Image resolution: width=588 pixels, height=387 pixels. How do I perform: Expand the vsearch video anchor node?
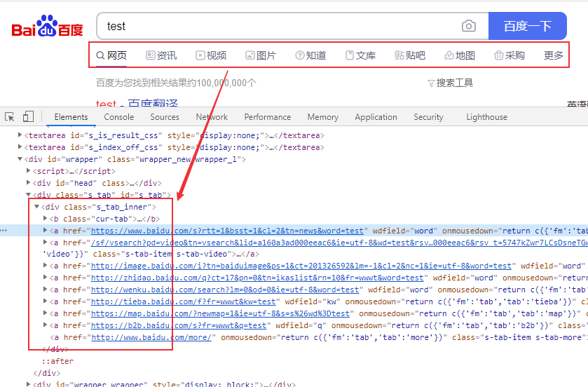45,243
